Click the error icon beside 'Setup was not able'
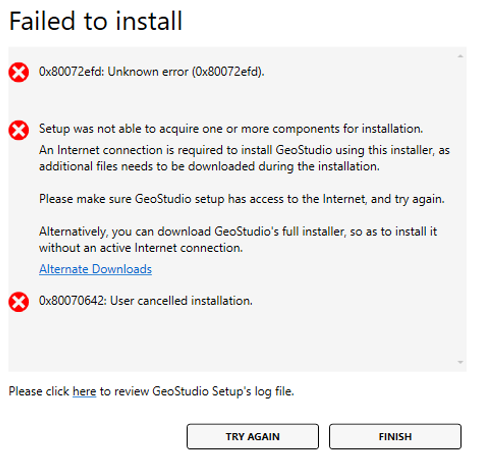 tap(19, 130)
